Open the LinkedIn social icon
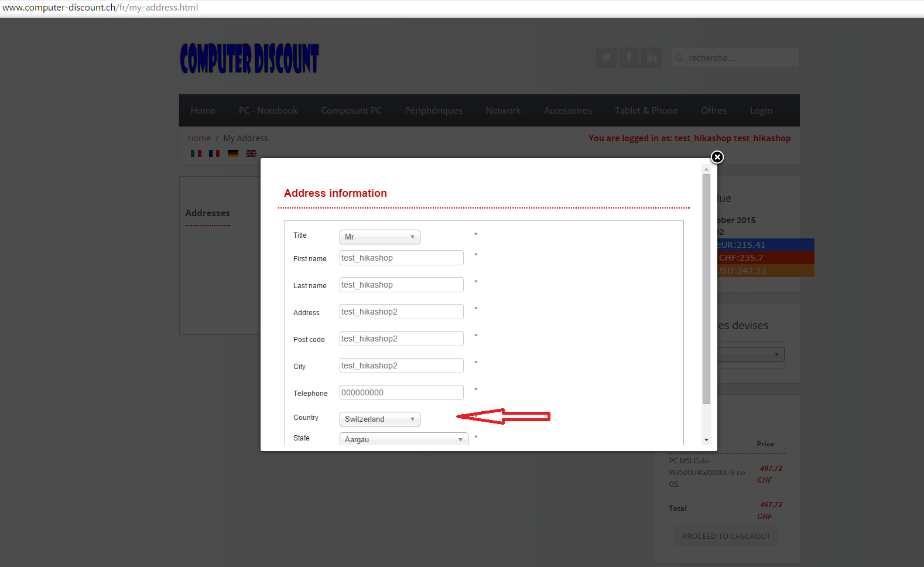The height and width of the screenshot is (567, 924). pos(651,57)
